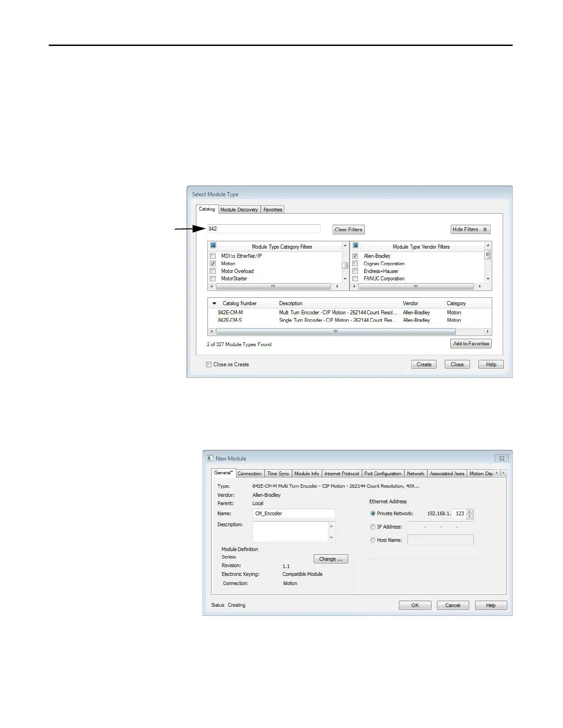Click the Clear Filters button
This screenshot has height=728, width=563.
(349, 229)
